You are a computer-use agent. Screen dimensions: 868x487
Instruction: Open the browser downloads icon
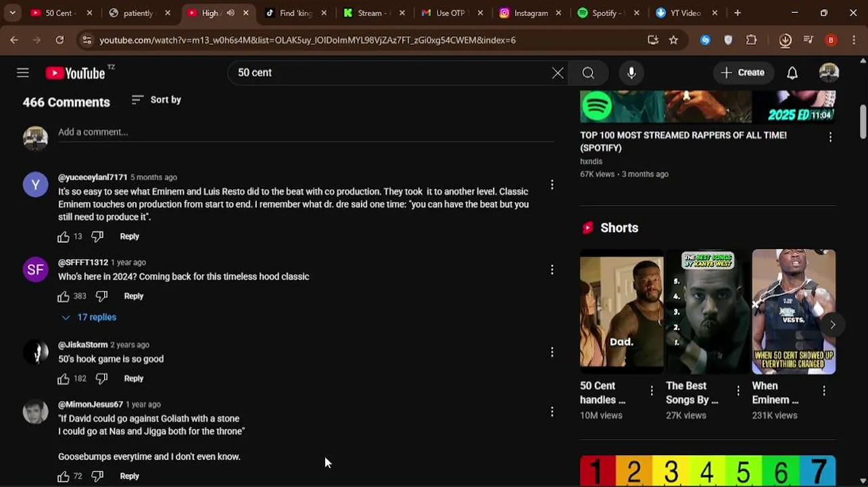(x=785, y=41)
